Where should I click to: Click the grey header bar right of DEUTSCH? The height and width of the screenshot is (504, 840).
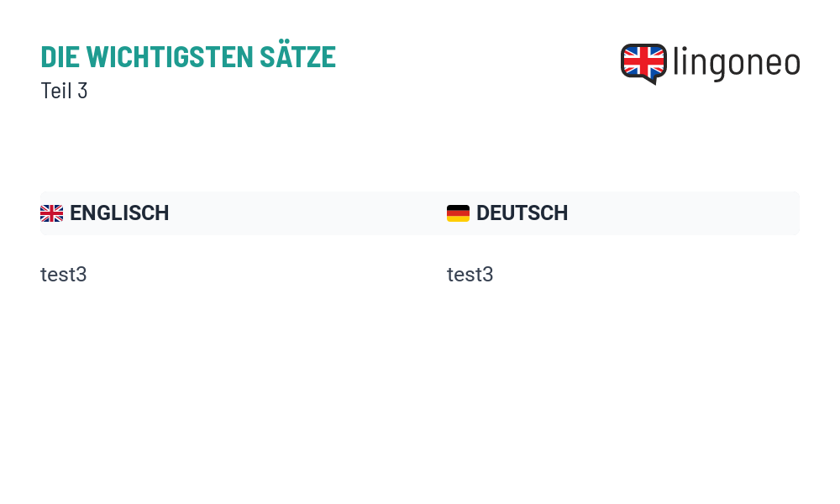(x=683, y=213)
